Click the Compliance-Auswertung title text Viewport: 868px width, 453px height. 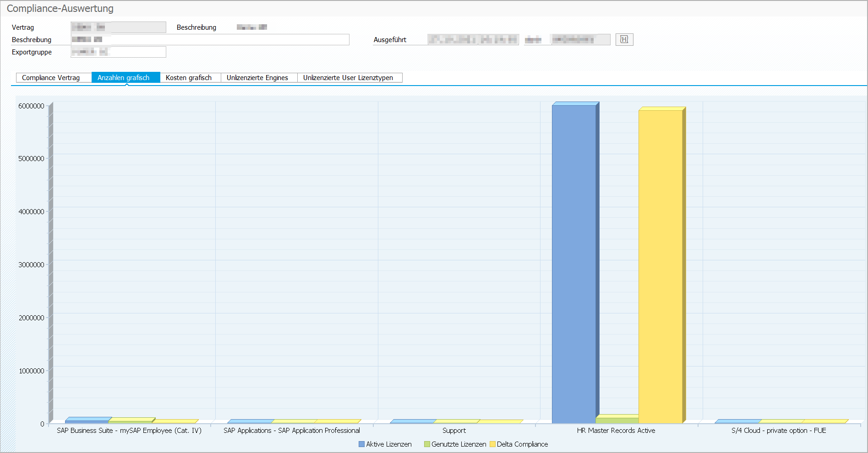click(x=60, y=9)
